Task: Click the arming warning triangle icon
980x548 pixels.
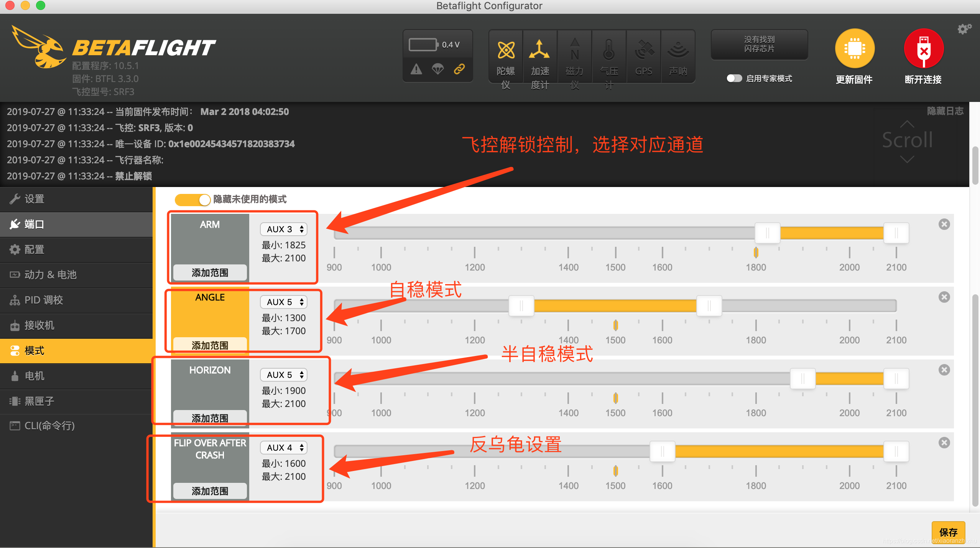Action: pyautogui.click(x=416, y=69)
